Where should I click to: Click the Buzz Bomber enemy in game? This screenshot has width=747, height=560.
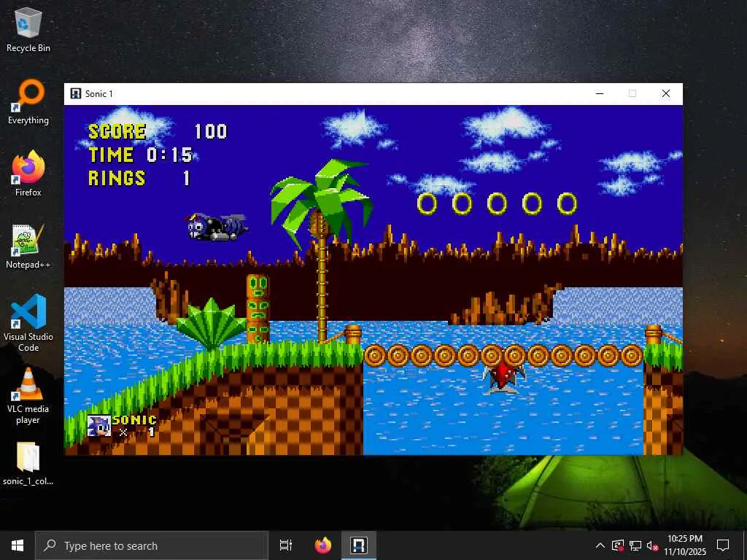[216, 227]
